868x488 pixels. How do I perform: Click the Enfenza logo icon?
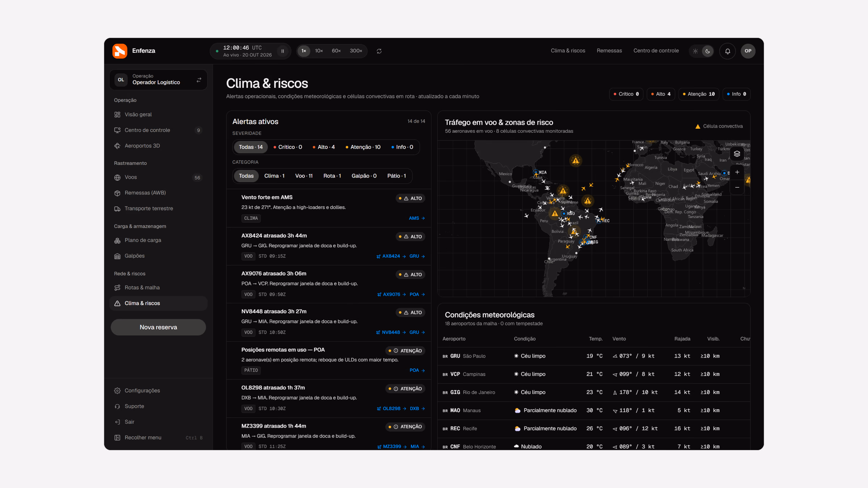coord(120,51)
